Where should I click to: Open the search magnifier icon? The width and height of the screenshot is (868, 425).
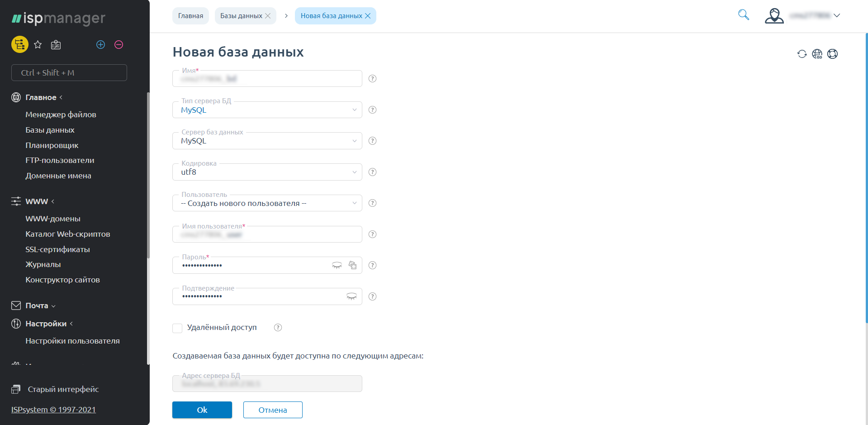point(743,15)
